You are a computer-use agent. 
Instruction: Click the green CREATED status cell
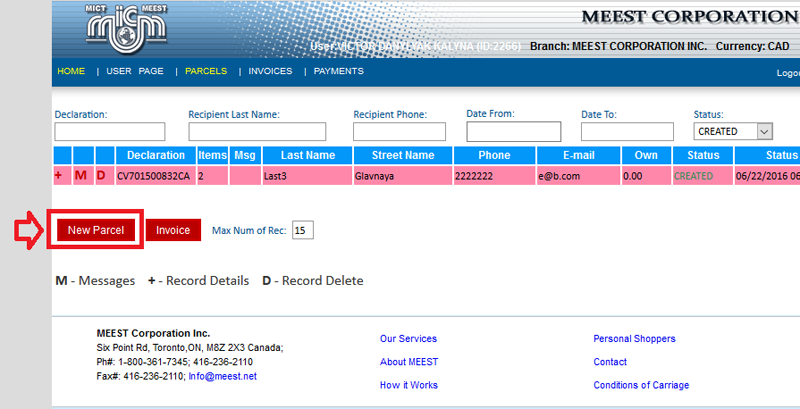tap(703, 176)
